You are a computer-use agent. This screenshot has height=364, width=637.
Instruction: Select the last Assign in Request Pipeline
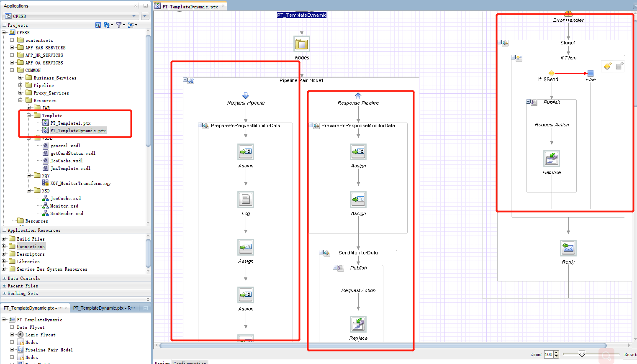[246, 295]
